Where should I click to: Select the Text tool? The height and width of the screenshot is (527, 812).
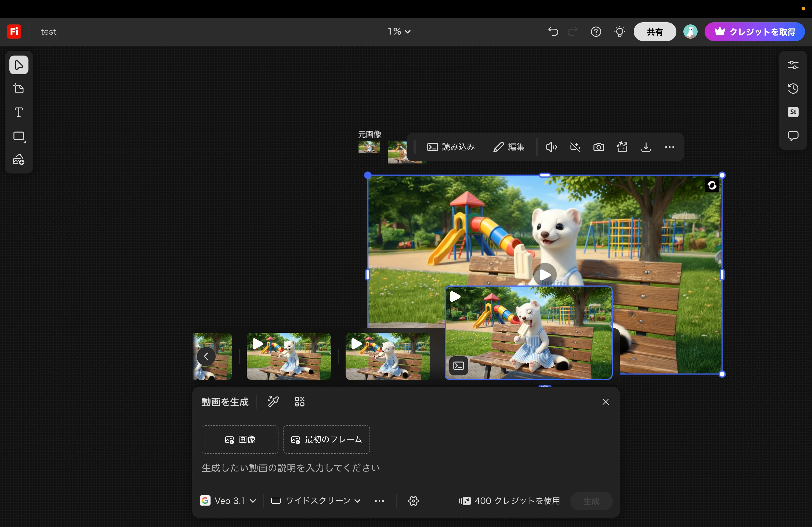pyautogui.click(x=19, y=112)
